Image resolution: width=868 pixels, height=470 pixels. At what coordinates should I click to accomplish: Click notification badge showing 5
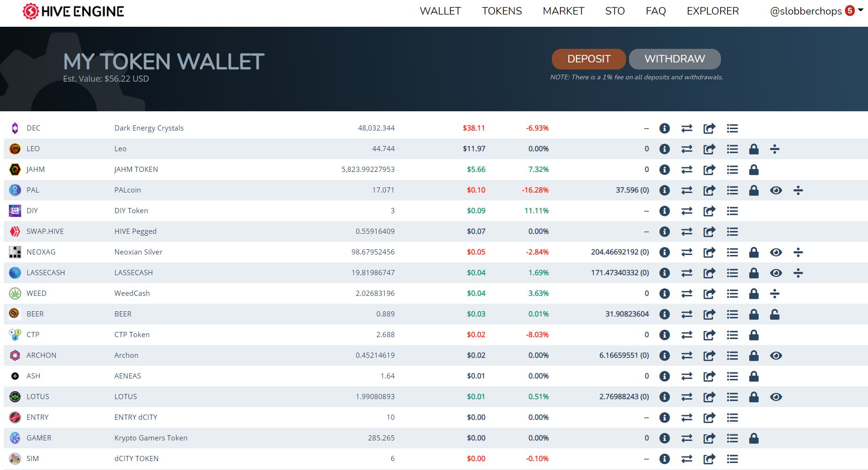tap(850, 10)
